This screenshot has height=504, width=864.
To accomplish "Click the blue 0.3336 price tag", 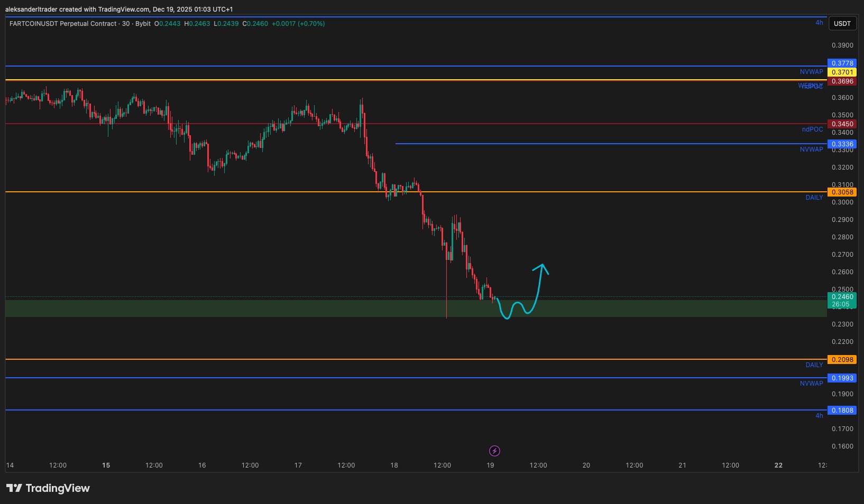I will click(x=842, y=144).
